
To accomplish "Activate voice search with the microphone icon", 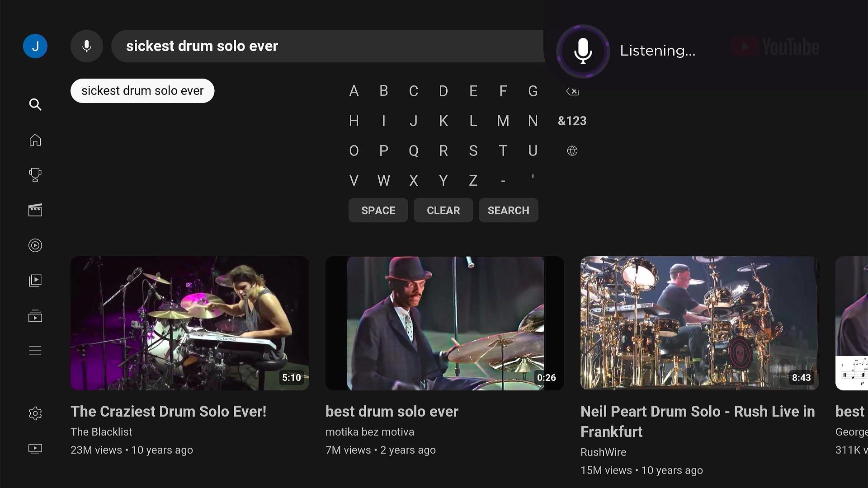I will tap(86, 46).
